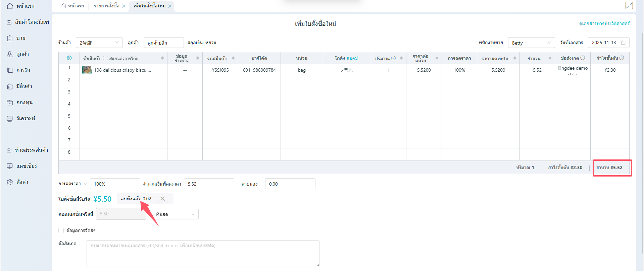Viewport: 644px width, 271px height.
Task: Click the table column settings gear icon
Action: [69, 58]
